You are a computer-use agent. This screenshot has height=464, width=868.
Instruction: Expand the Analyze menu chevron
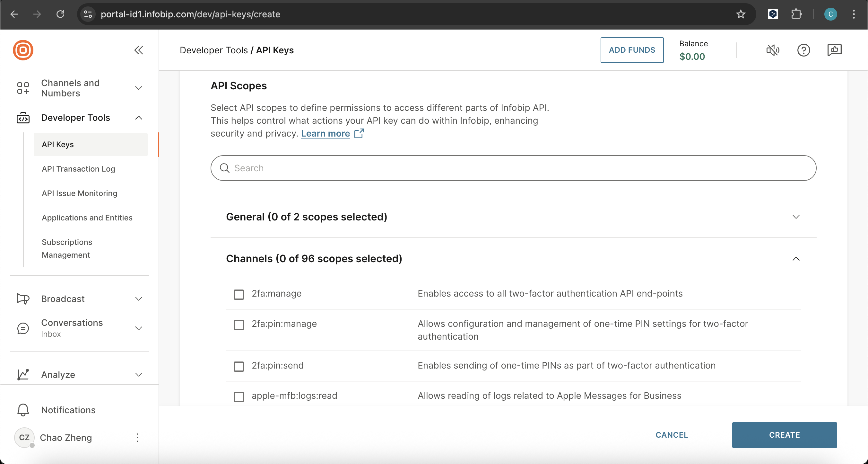click(x=138, y=374)
